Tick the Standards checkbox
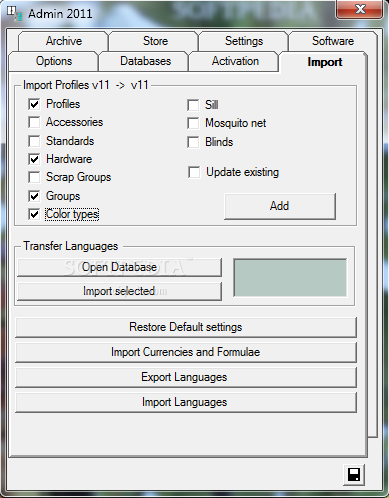The image size is (389, 498). [34, 141]
